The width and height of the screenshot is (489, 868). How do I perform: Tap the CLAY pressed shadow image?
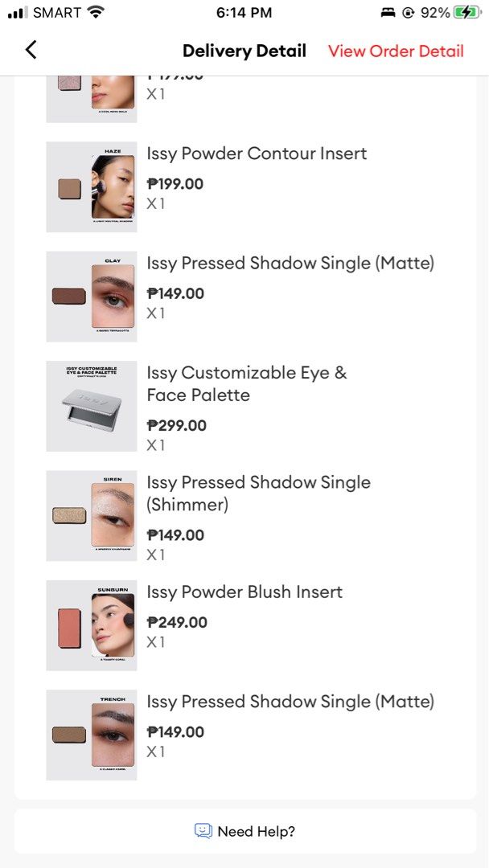click(91, 296)
